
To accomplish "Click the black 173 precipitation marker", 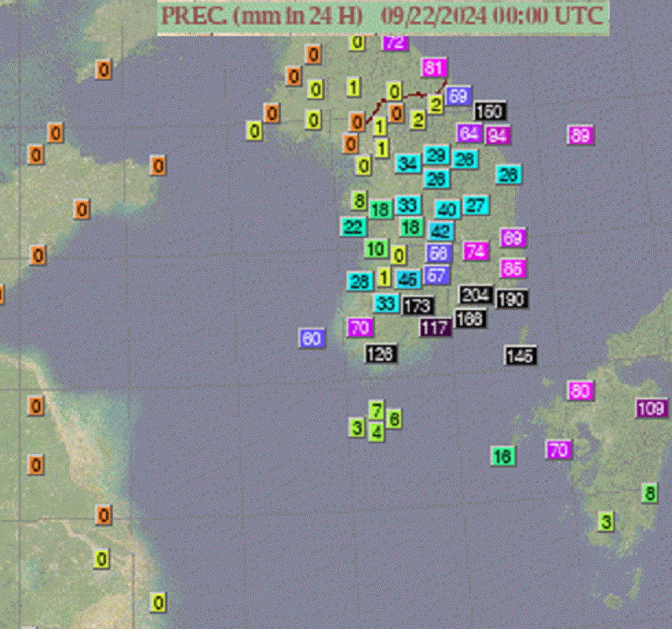I will point(417,306).
